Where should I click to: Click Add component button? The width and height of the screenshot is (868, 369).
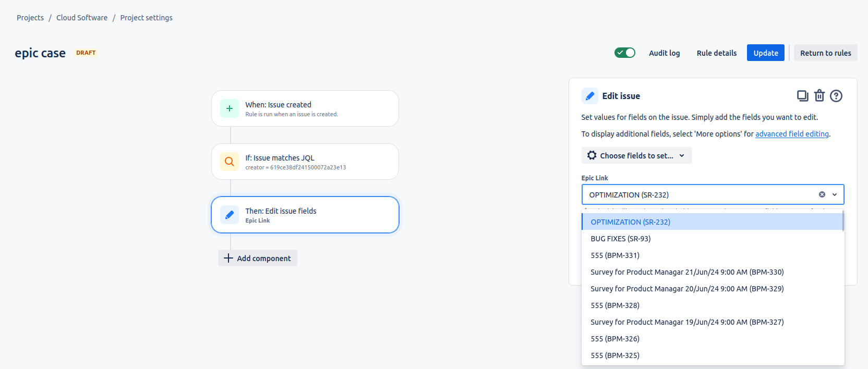(x=258, y=258)
